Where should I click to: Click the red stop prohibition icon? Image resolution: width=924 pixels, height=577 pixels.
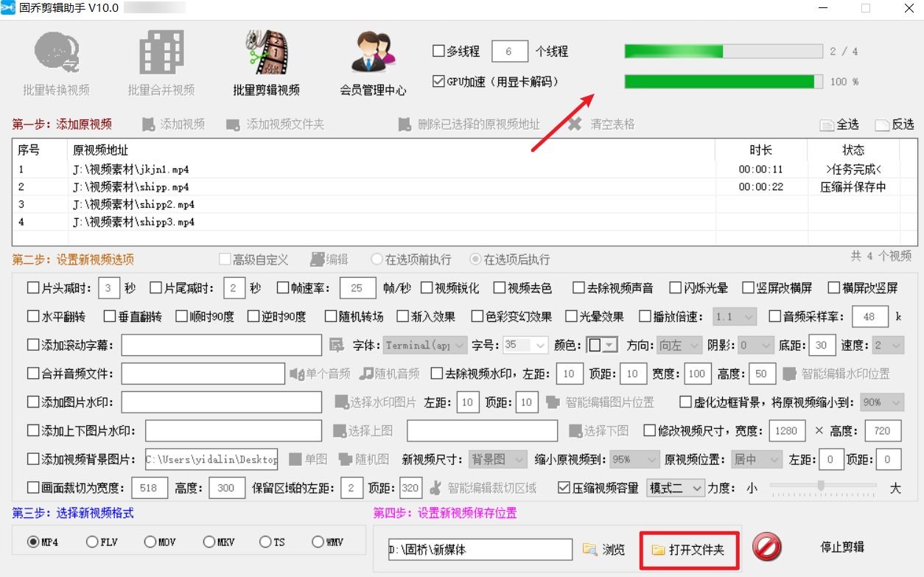(768, 549)
